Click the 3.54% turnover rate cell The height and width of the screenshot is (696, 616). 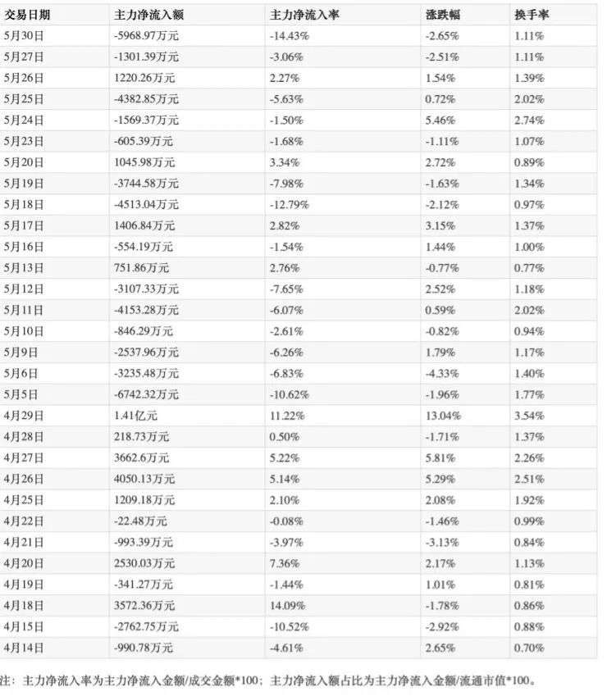(529, 416)
